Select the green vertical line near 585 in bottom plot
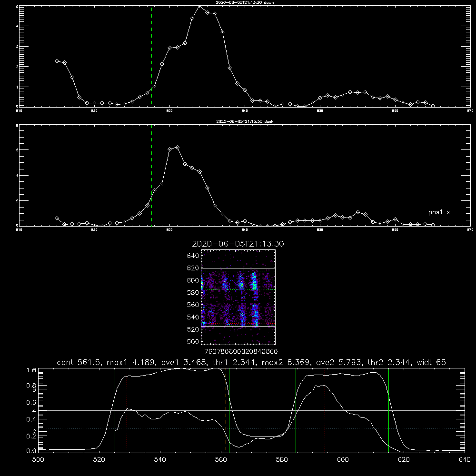The width and height of the screenshot is (476, 476). coord(296,410)
